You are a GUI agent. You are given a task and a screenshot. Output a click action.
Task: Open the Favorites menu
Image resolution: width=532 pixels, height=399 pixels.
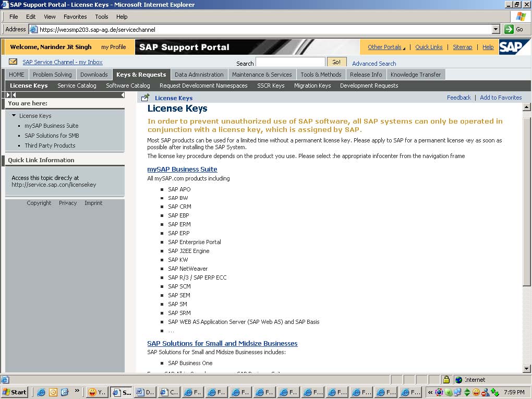[x=75, y=17]
